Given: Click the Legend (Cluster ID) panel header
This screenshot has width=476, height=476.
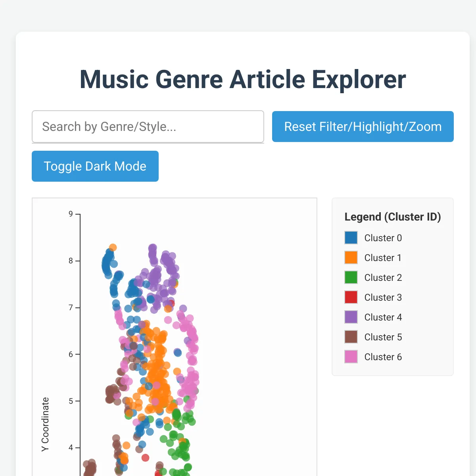Looking at the screenshot, I should pos(393,217).
